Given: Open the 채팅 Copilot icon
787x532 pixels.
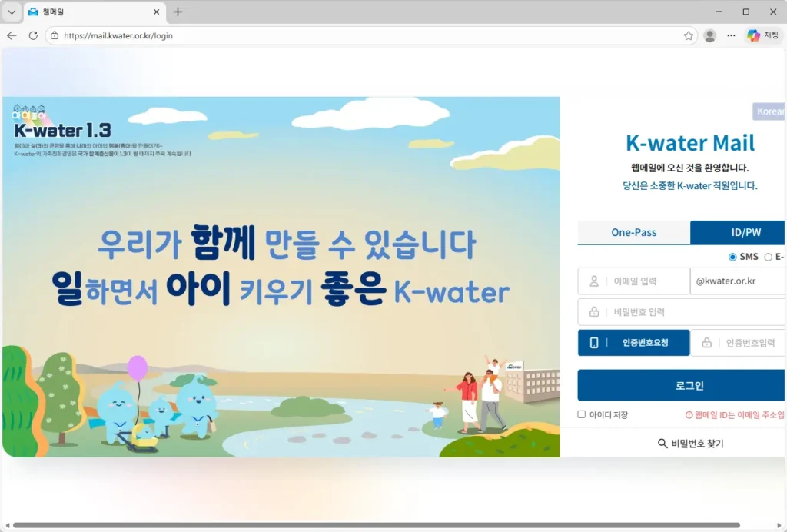Looking at the screenshot, I should coord(755,35).
